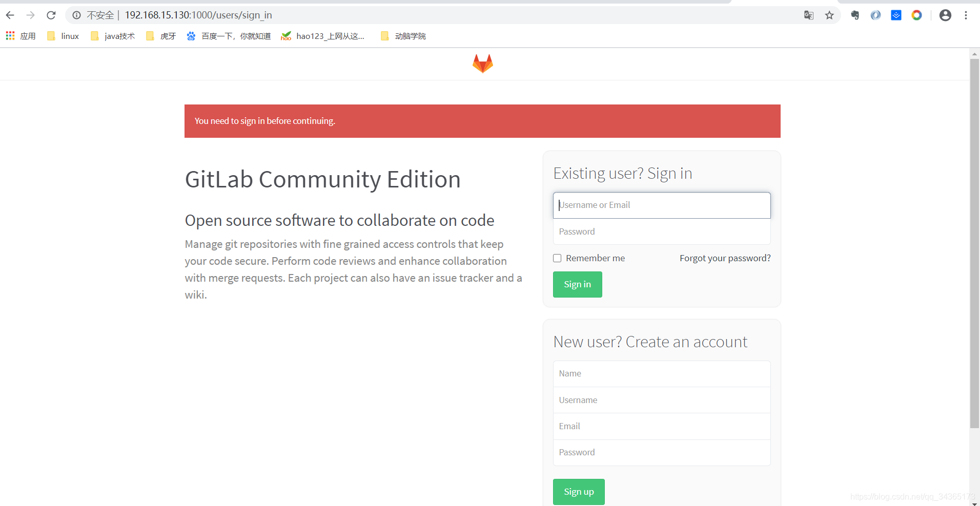This screenshot has height=506, width=980.
Task: Focus the new account Username field
Action: (x=662, y=400)
